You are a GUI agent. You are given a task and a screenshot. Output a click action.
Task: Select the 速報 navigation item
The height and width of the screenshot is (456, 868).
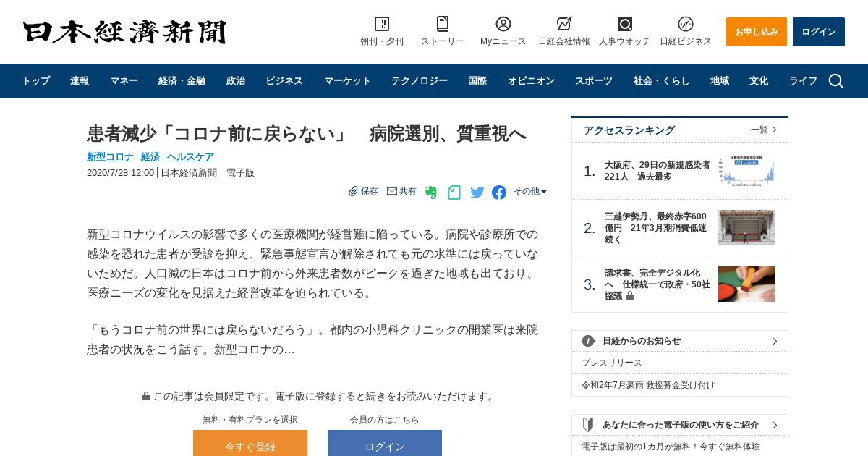point(80,81)
